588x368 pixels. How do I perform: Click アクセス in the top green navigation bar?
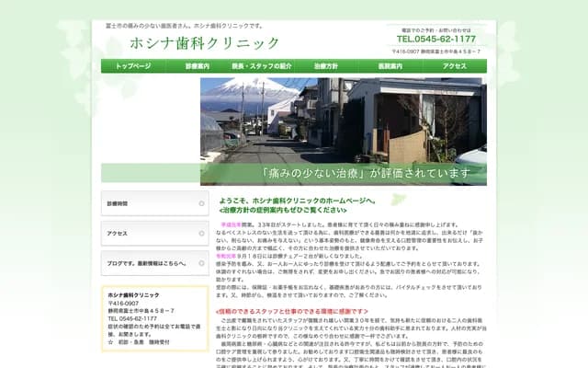point(455,66)
